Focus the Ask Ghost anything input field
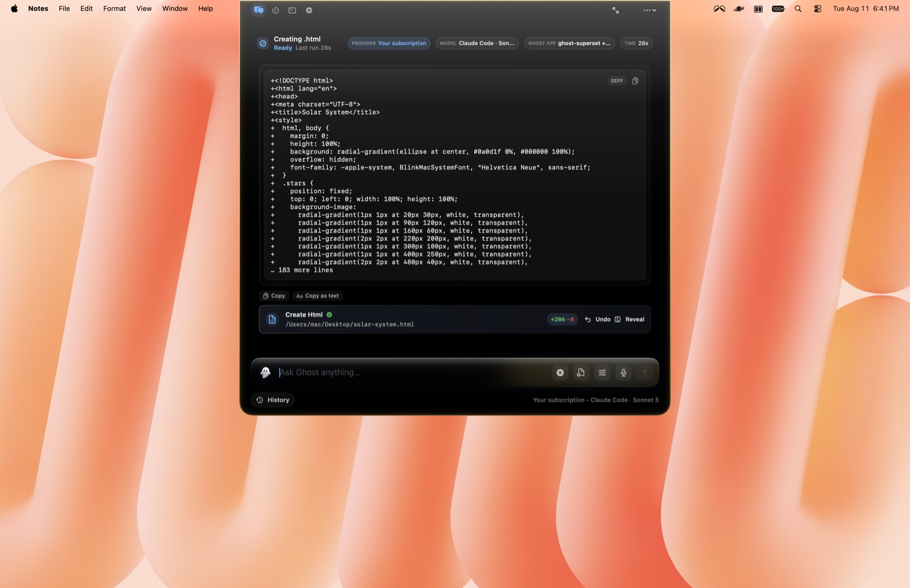The image size is (910, 588). tap(412, 372)
